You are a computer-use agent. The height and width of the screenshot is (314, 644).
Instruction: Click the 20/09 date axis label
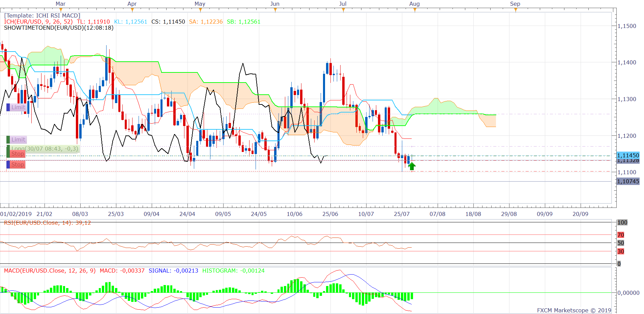pyautogui.click(x=581, y=214)
